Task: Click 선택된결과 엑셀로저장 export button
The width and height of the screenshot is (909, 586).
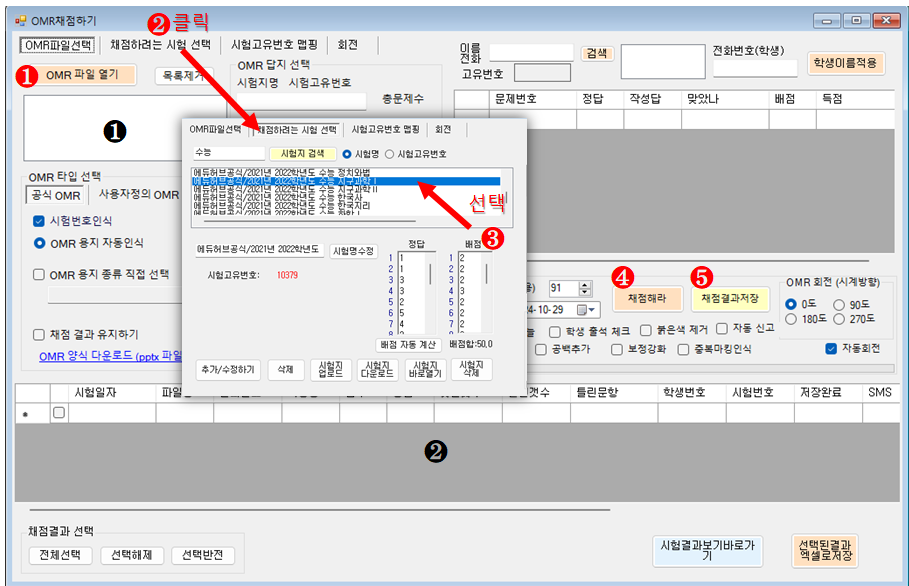Action: (826, 551)
